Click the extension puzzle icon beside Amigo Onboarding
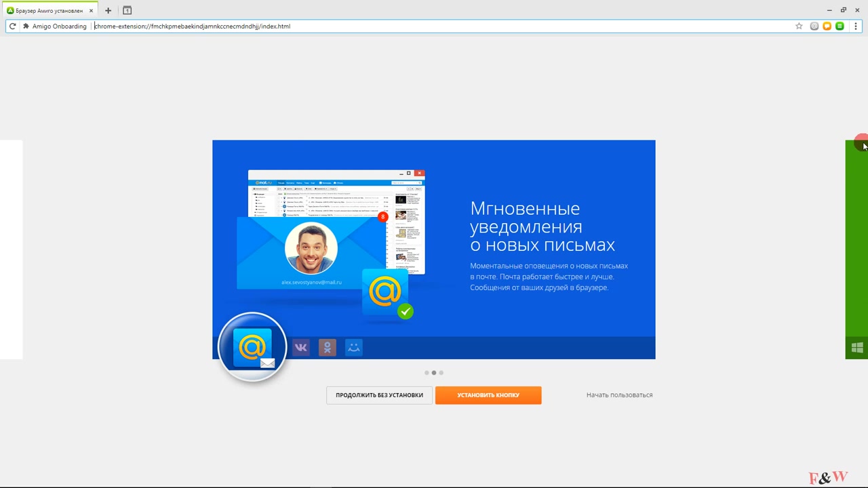Viewport: 868px width, 488px height. click(x=26, y=26)
